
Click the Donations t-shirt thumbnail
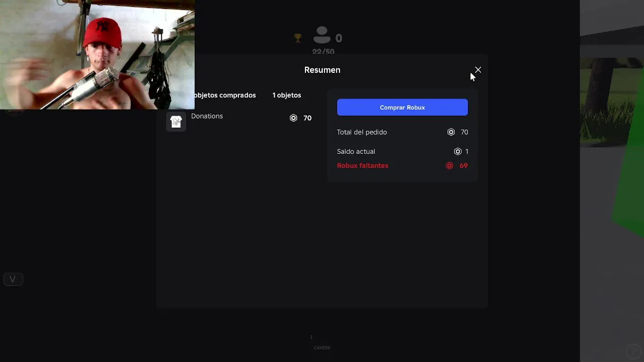[x=176, y=122]
